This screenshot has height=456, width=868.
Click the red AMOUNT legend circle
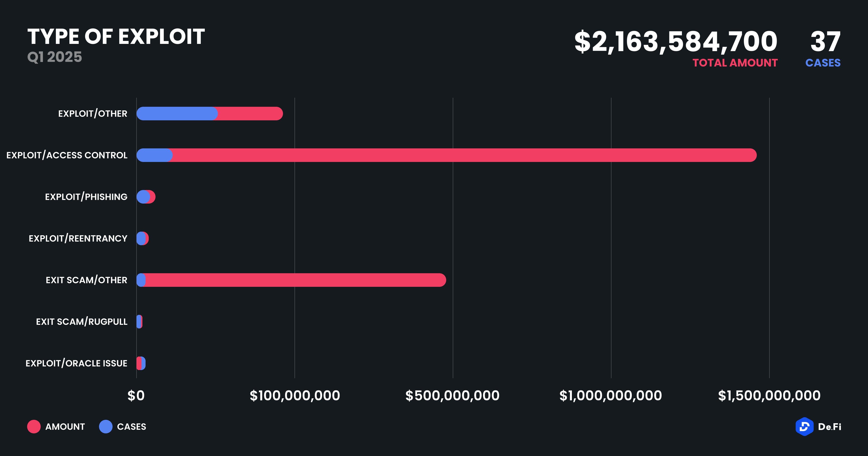click(34, 427)
